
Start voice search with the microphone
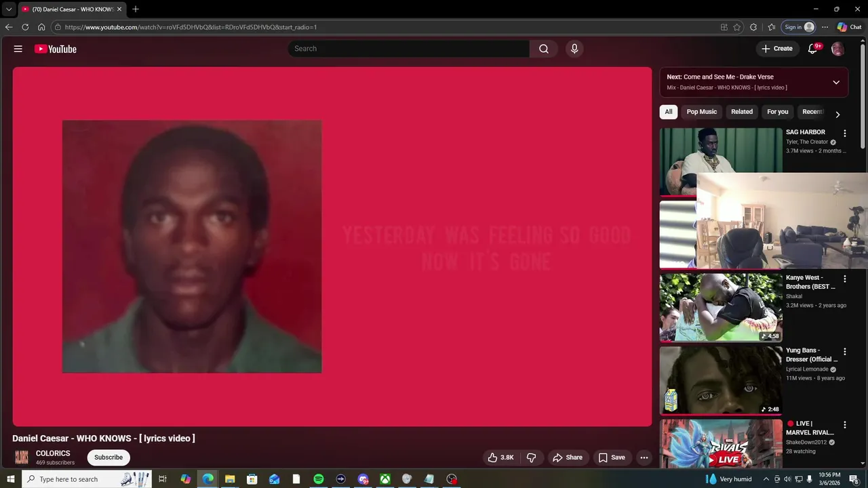(574, 49)
